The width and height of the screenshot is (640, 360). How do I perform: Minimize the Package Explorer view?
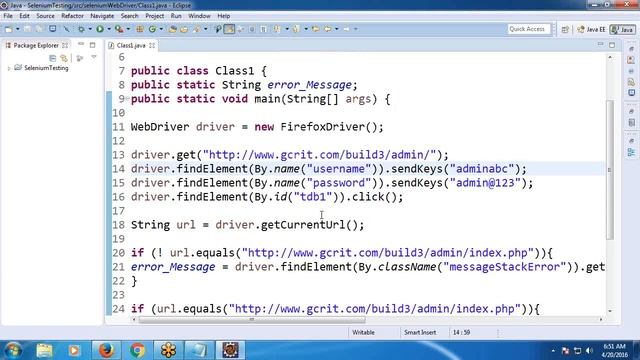81,44
